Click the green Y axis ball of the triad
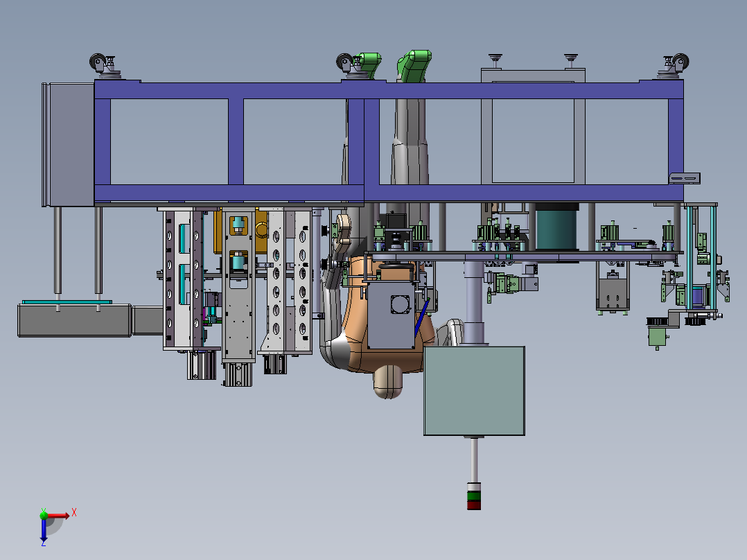747x560 pixels. click(44, 515)
